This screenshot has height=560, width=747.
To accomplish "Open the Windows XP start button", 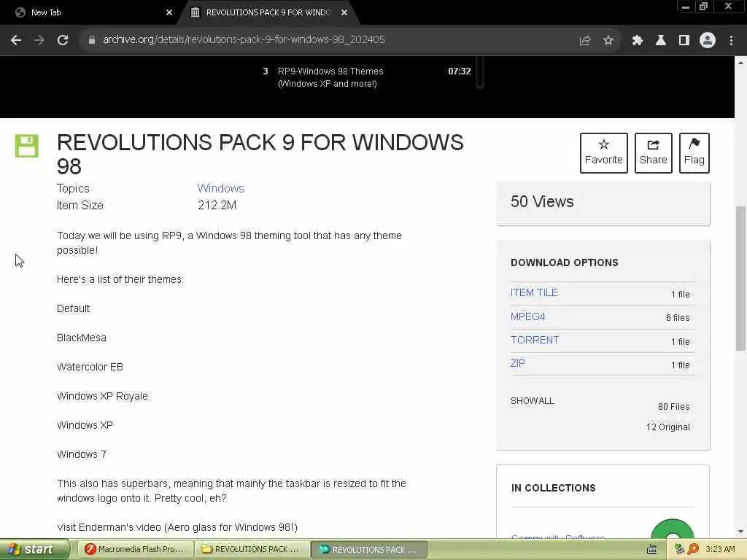I will click(x=34, y=550).
